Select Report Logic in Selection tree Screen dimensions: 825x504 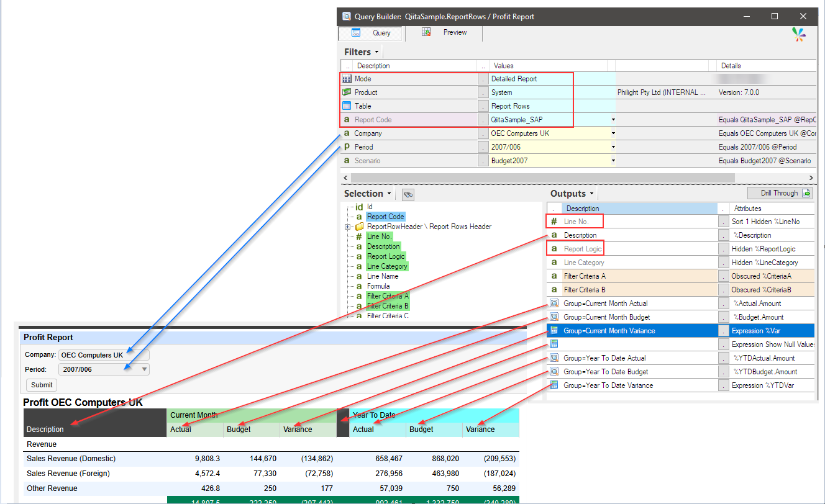pos(386,256)
